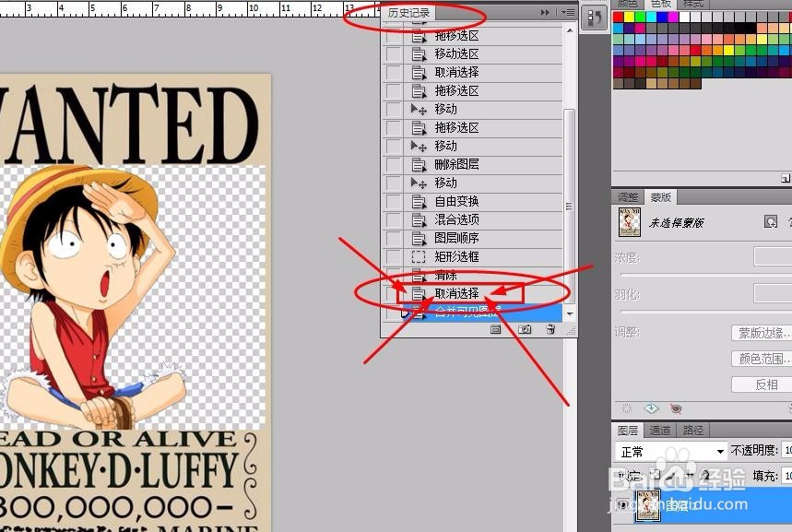Set history brush source for 移动选区
The image size is (792, 532).
click(394, 54)
